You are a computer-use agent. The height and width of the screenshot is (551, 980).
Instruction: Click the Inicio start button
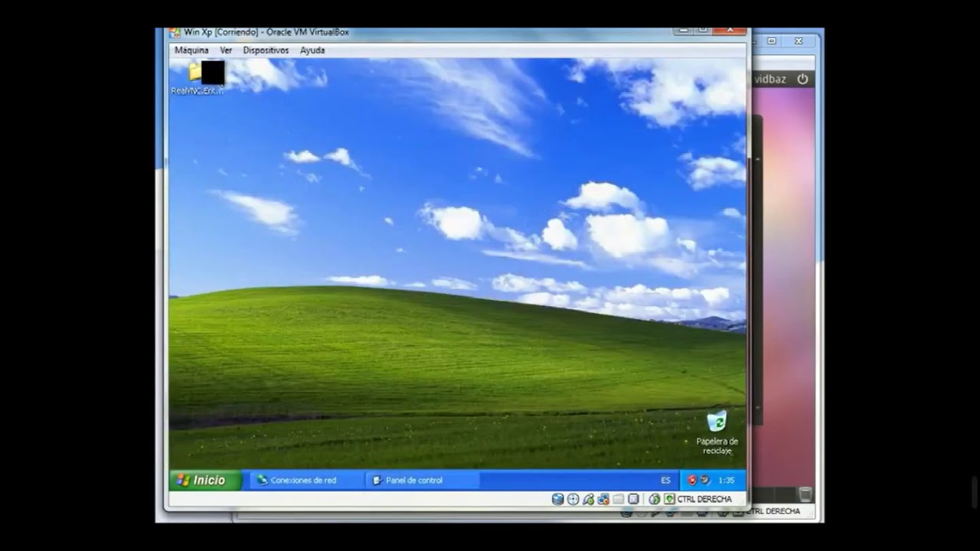coord(205,480)
